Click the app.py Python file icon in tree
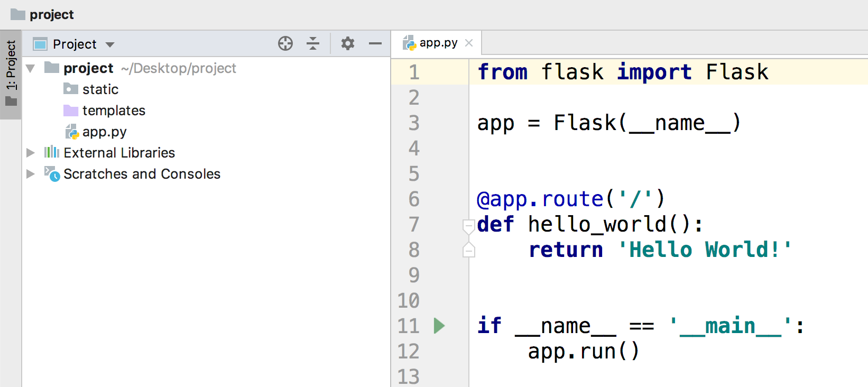 (x=72, y=132)
